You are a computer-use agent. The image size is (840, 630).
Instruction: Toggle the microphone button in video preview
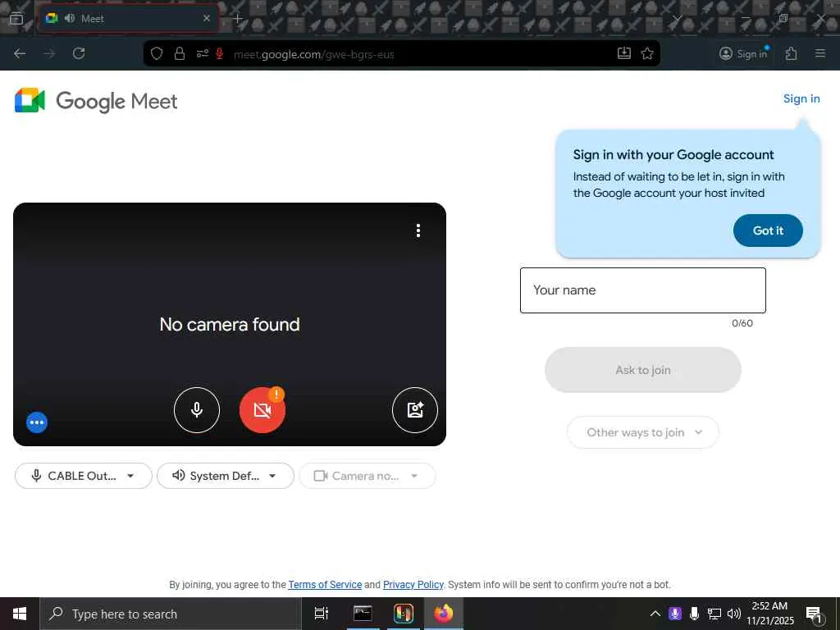coord(197,410)
